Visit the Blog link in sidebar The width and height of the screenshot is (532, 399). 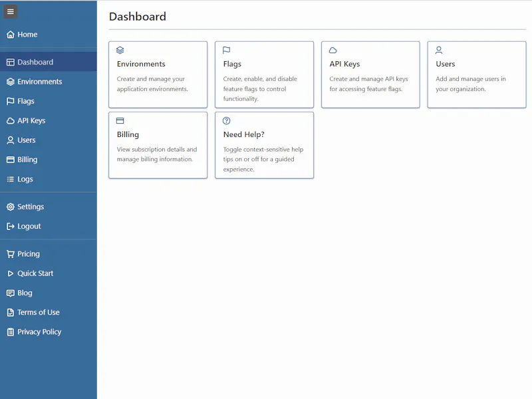(48, 293)
